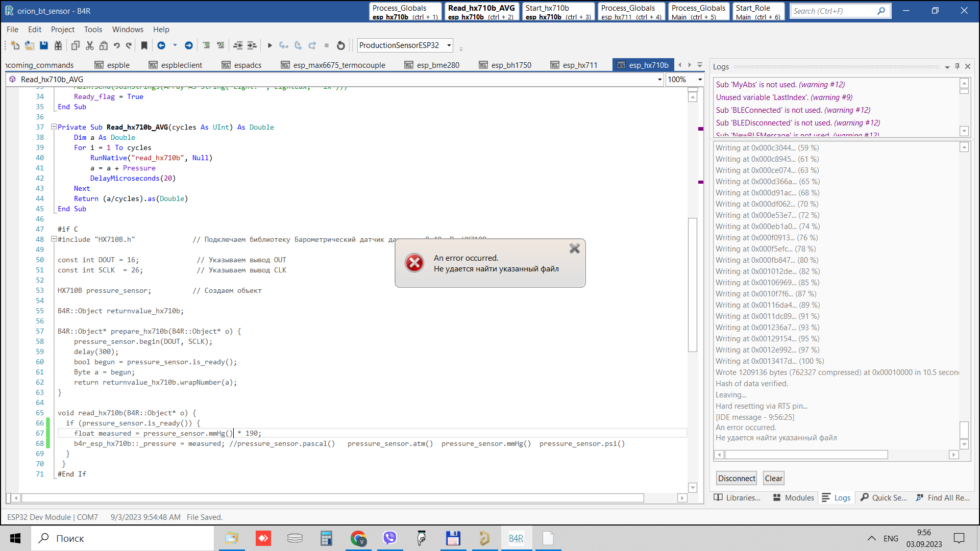Click the Save project toolbar icon
The height and width of the screenshot is (551, 980).
point(44,45)
